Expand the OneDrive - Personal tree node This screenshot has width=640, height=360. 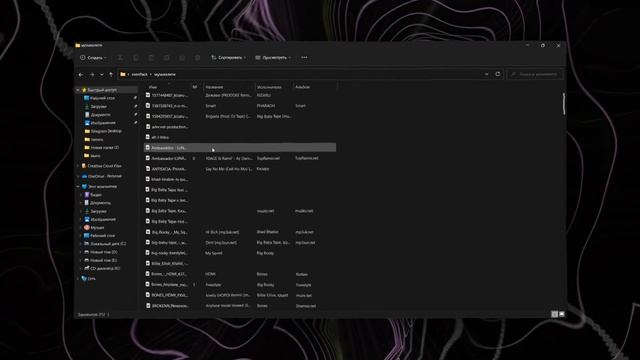78,176
